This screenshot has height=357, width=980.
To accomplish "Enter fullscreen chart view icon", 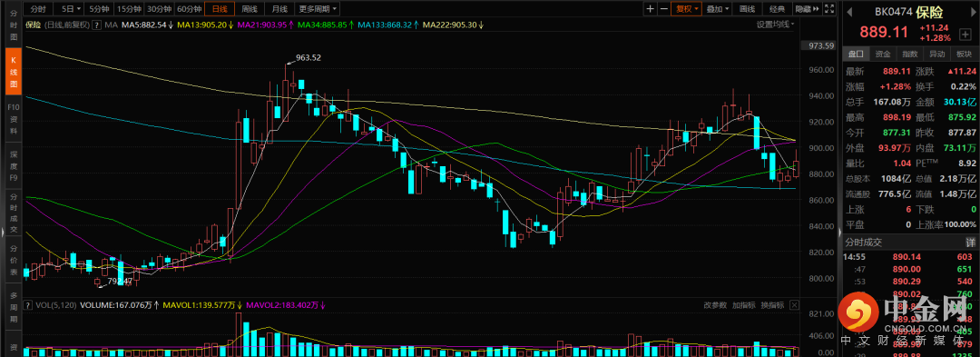I will tap(829, 9).
